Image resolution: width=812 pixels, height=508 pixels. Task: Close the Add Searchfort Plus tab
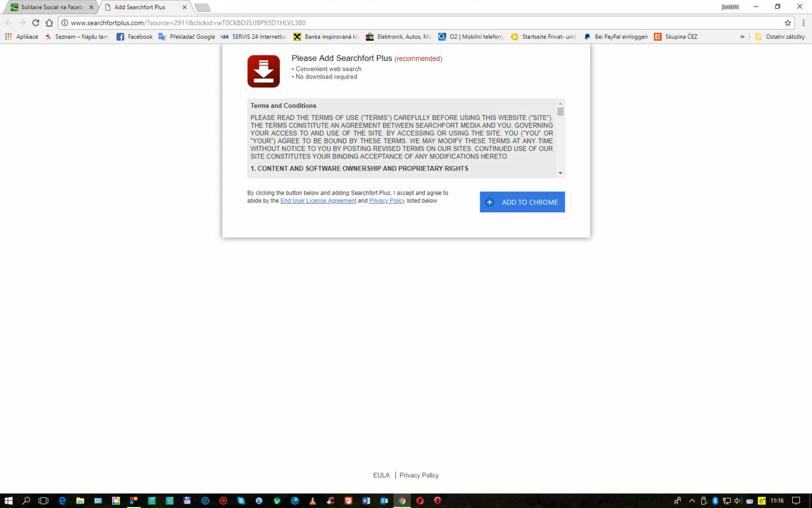pos(184,7)
